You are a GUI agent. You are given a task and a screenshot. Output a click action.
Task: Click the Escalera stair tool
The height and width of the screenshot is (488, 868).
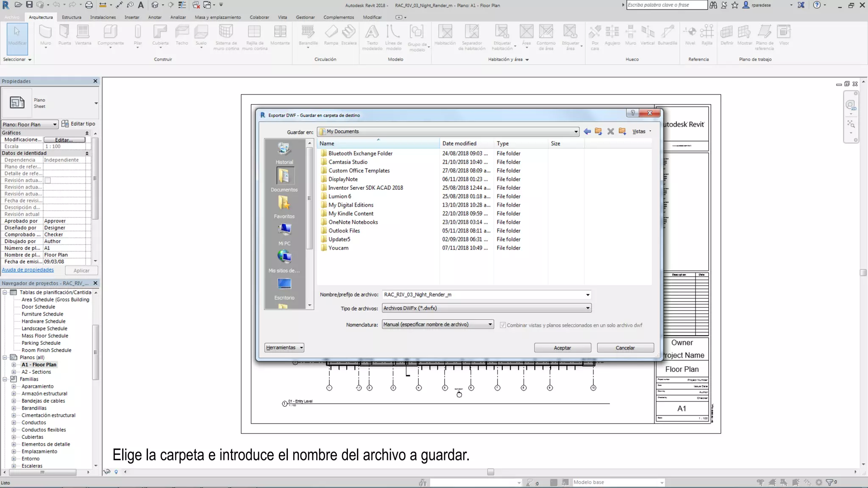pyautogui.click(x=349, y=35)
